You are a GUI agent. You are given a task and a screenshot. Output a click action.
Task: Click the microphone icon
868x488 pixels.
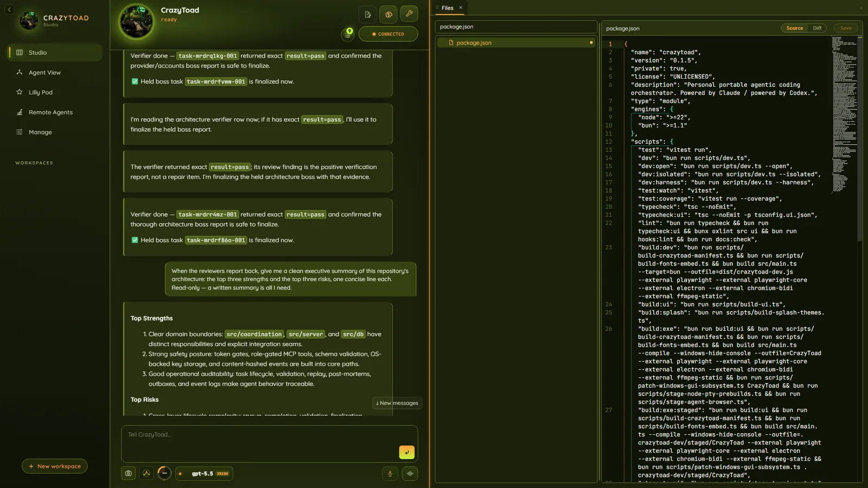(390, 473)
